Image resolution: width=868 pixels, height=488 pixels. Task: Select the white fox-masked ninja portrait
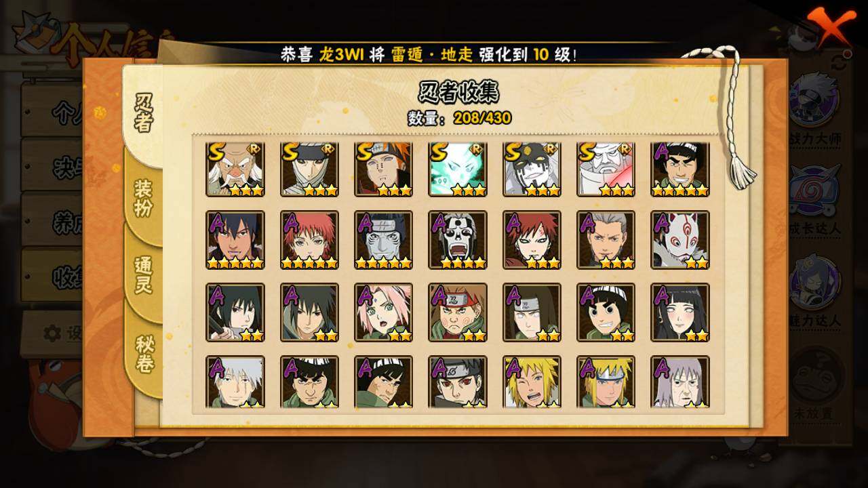680,240
